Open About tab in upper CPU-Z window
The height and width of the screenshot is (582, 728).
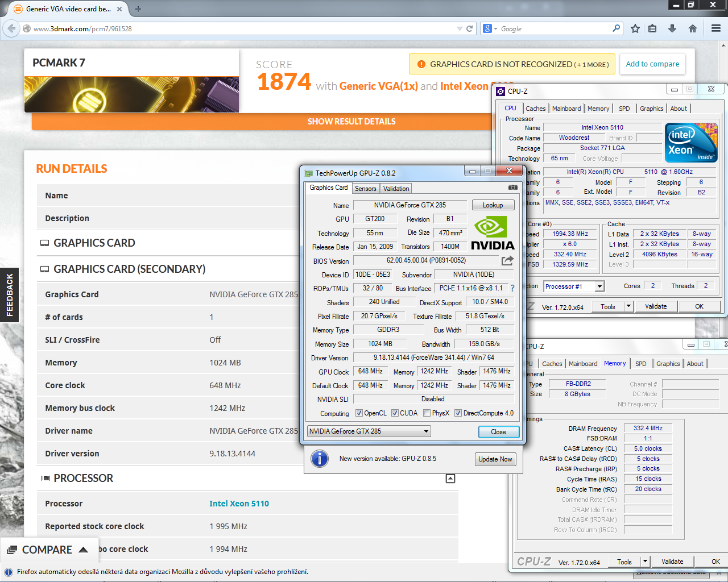pyautogui.click(x=679, y=109)
